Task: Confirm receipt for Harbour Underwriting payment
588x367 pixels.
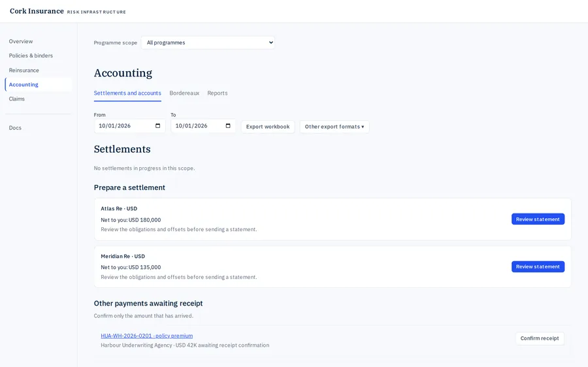Action: [x=540, y=338]
